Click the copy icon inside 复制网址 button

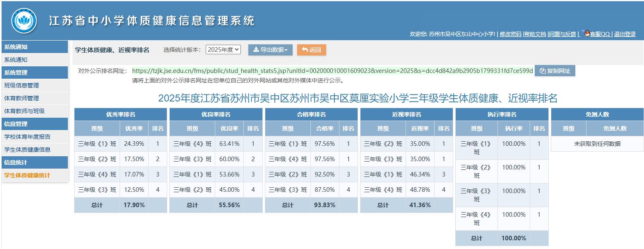coord(542,70)
